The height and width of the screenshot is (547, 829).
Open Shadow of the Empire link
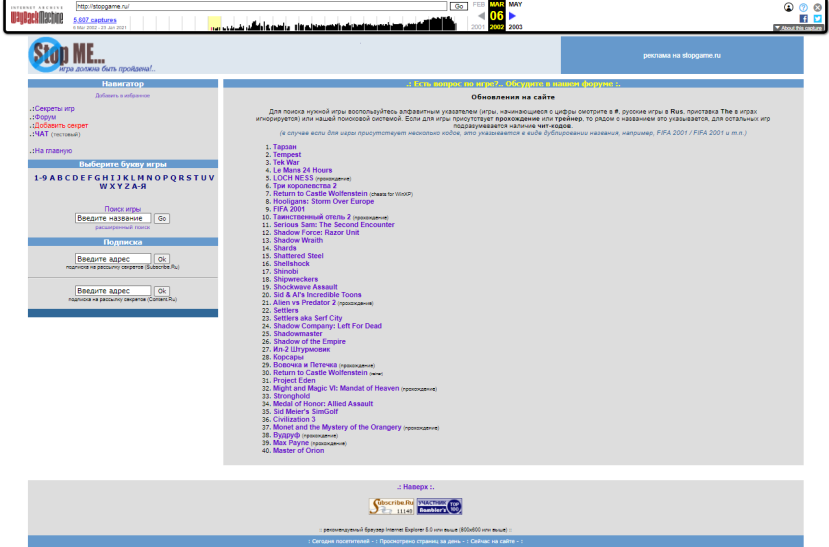[x=309, y=341]
